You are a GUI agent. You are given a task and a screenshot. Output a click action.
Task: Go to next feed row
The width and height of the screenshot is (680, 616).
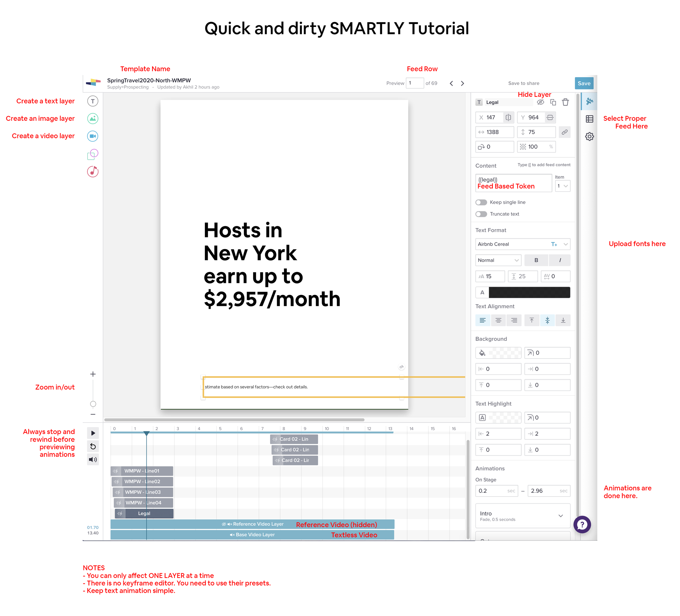(462, 83)
